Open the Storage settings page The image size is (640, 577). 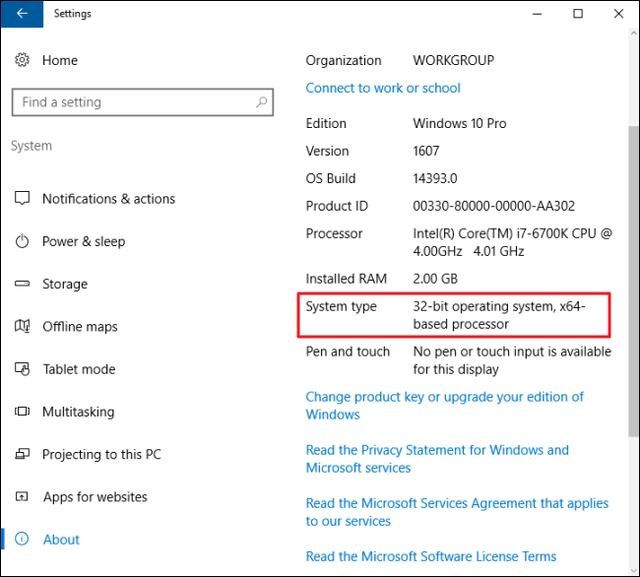(65, 284)
